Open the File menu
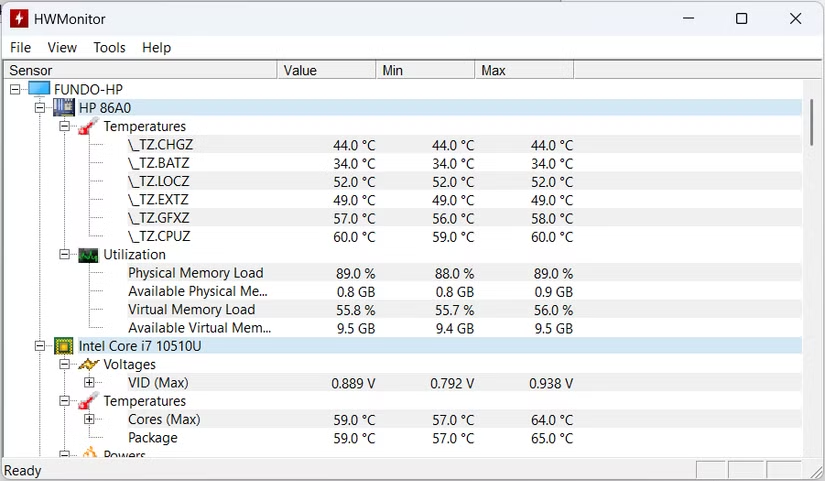This screenshot has height=481, width=825. [20, 47]
